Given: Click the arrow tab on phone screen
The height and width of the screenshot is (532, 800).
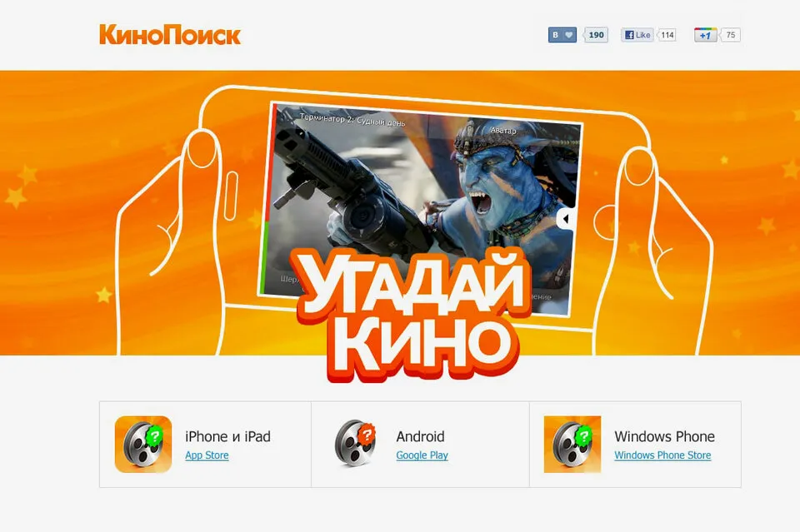Looking at the screenshot, I should coord(567,219).
